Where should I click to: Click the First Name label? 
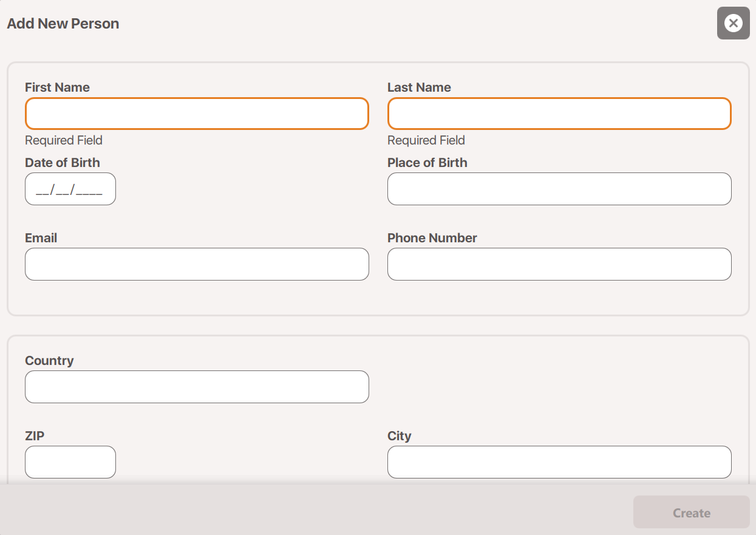[x=57, y=87]
